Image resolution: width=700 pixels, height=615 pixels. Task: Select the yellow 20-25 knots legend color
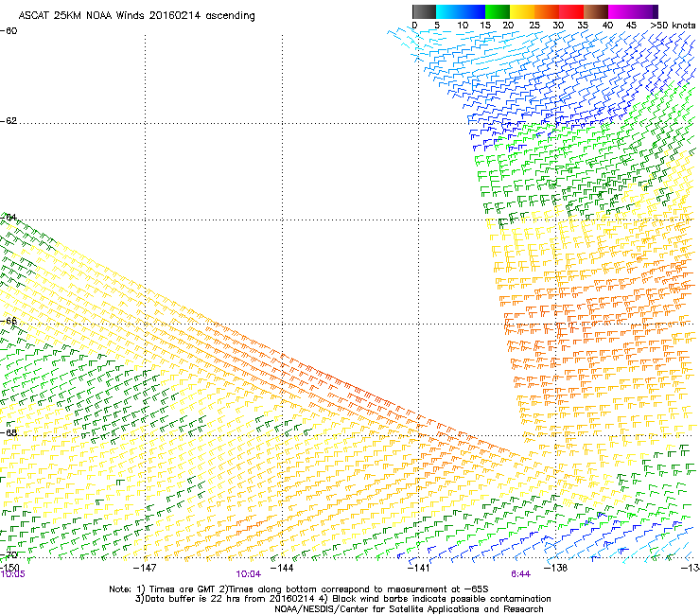(522, 11)
